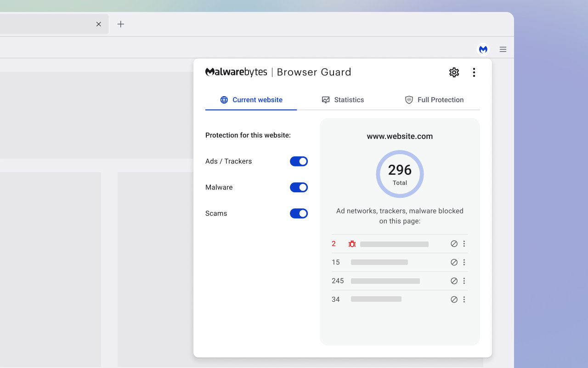Click the red count 2
Image resolution: width=588 pixels, height=368 pixels.
tap(334, 244)
